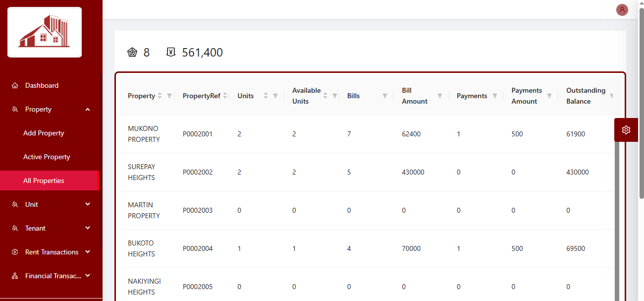Open the user profile avatar

(622, 9)
